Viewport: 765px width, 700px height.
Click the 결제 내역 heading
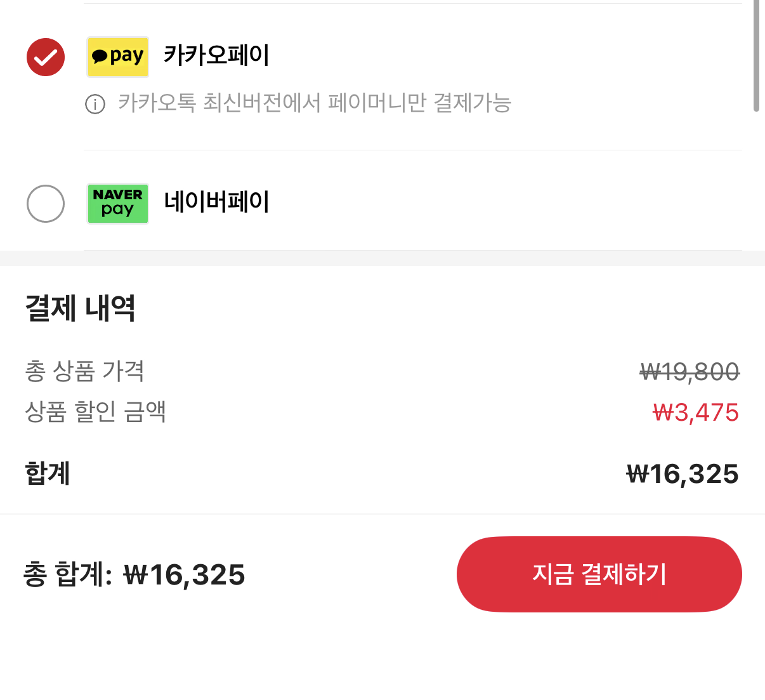point(81,308)
